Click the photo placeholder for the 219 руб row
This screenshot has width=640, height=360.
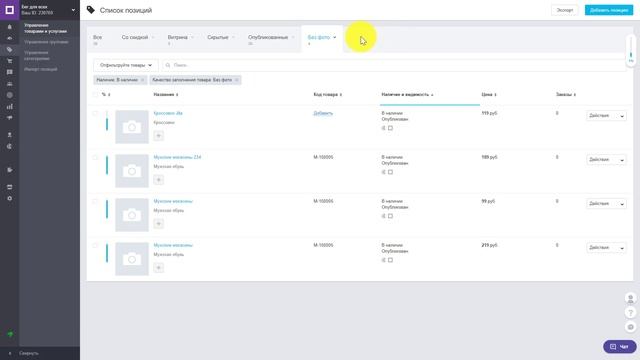[x=132, y=259]
